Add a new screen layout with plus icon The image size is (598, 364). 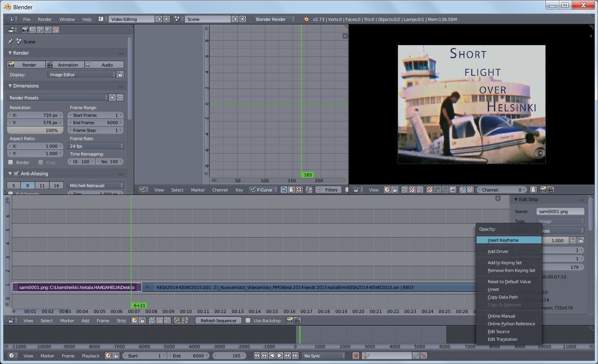tap(159, 19)
